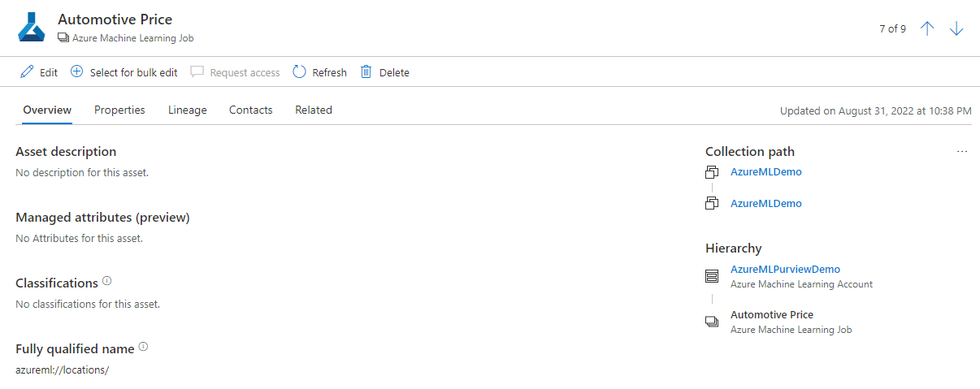Open the first AzureMLDemo collection link
This screenshot has width=980, height=389.
pyautogui.click(x=766, y=171)
